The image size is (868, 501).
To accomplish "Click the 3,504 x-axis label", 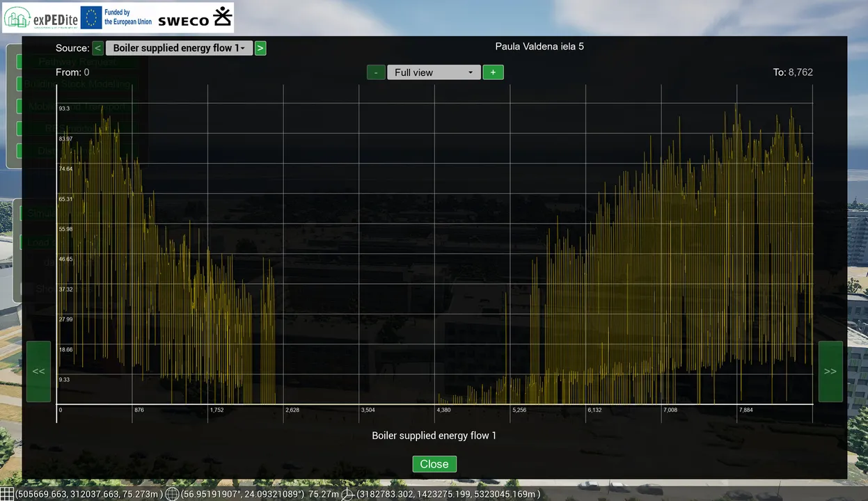I will [x=368, y=410].
